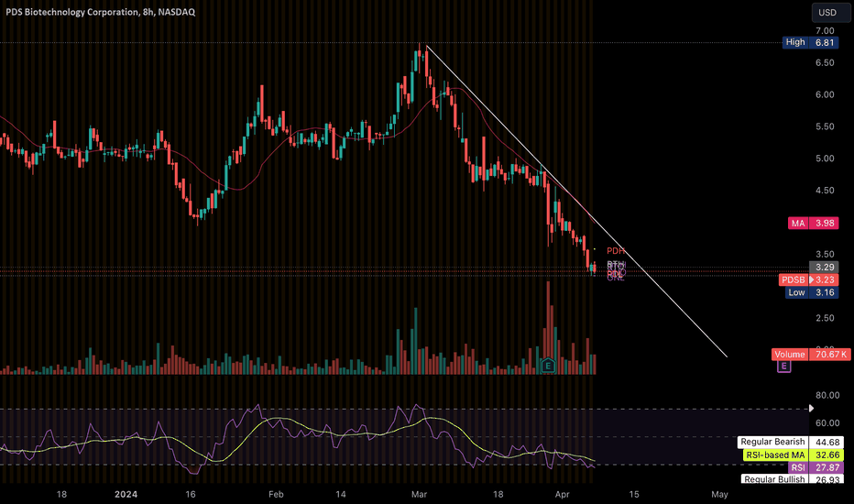This screenshot has height=504, width=854.
Task: Click the white arrow marker on RSI upper band
Action: (811, 408)
